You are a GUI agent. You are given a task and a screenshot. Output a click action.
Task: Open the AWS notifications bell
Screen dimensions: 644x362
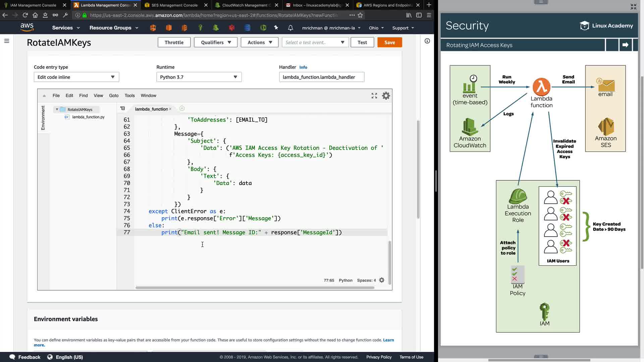click(x=290, y=28)
